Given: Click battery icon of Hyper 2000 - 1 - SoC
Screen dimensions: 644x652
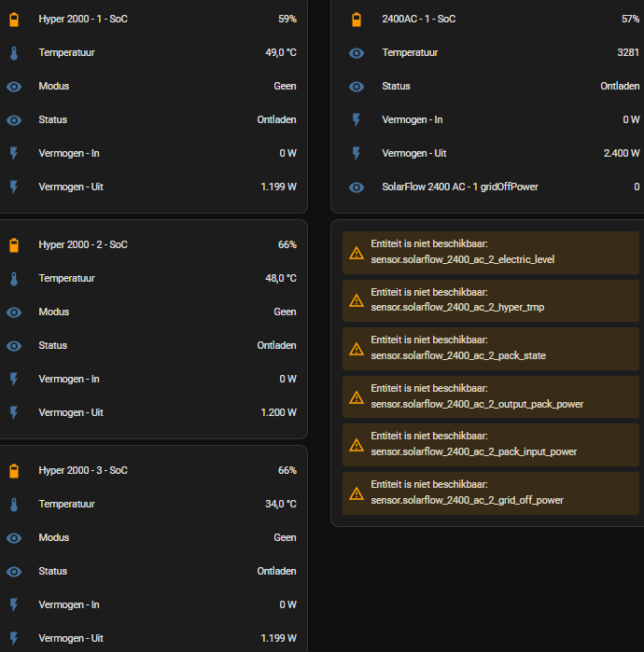Looking at the screenshot, I should coord(14,20).
